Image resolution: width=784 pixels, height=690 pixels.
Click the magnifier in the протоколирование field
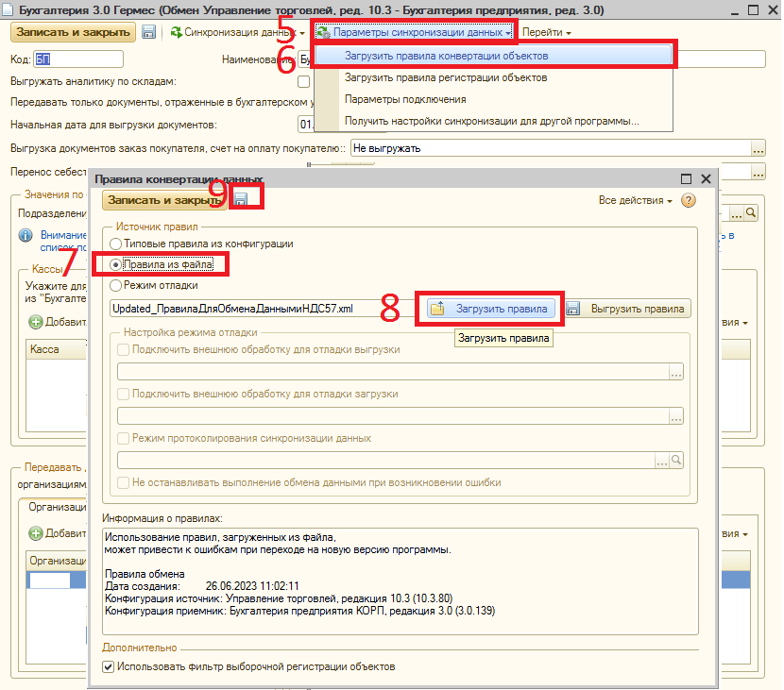click(676, 461)
